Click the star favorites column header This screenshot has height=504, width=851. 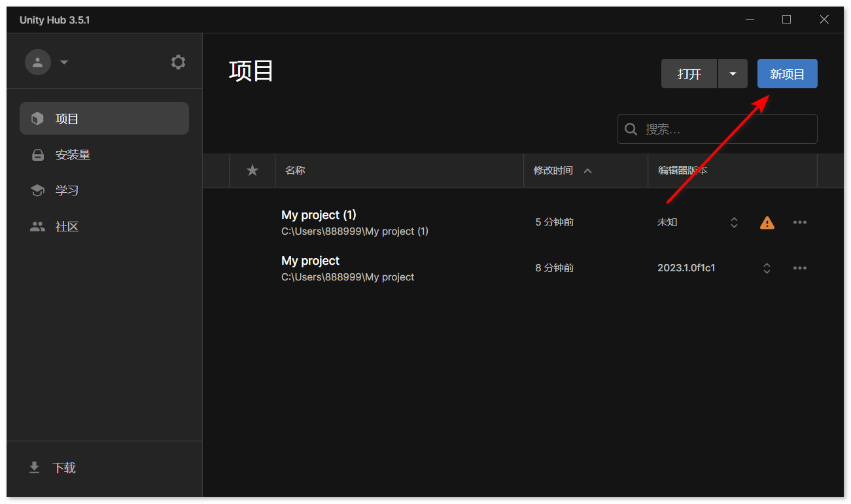point(252,171)
